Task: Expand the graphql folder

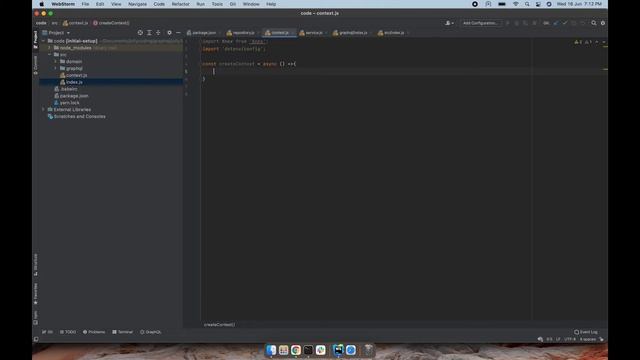Action: (x=56, y=68)
